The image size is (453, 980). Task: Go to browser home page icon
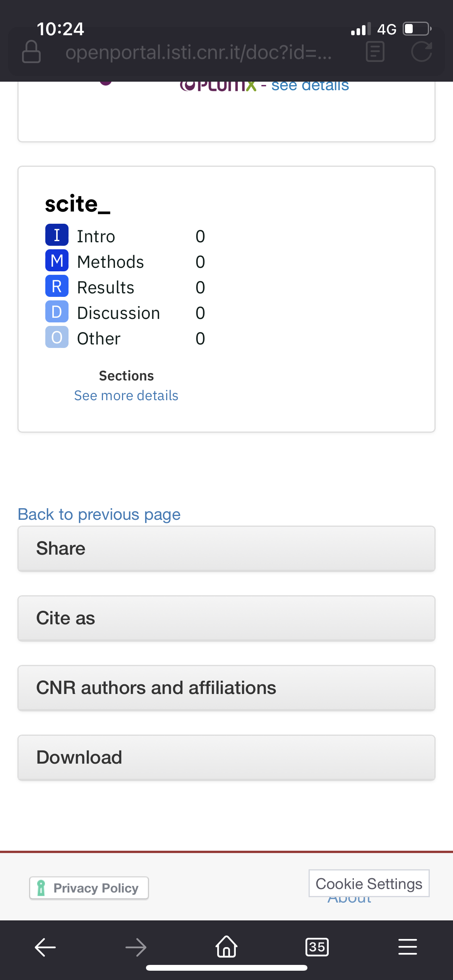click(226, 947)
